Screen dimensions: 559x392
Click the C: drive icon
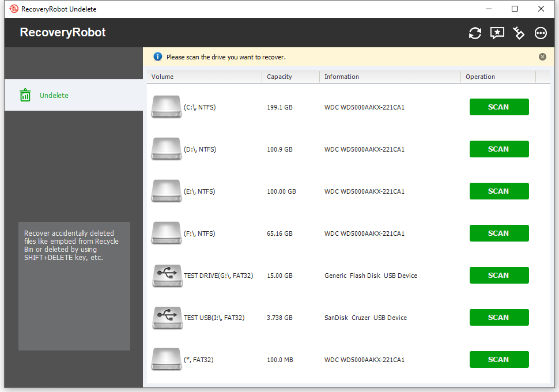click(166, 107)
